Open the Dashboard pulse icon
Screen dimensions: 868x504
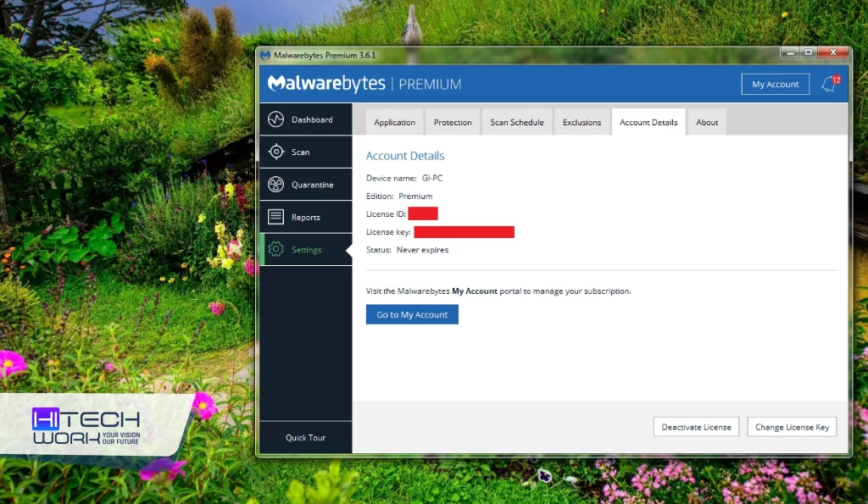click(275, 119)
